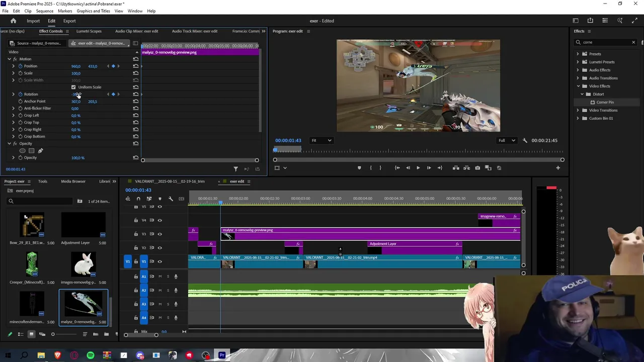
Task: Create four-point polygon mask under Opacity
Action: coord(31,150)
